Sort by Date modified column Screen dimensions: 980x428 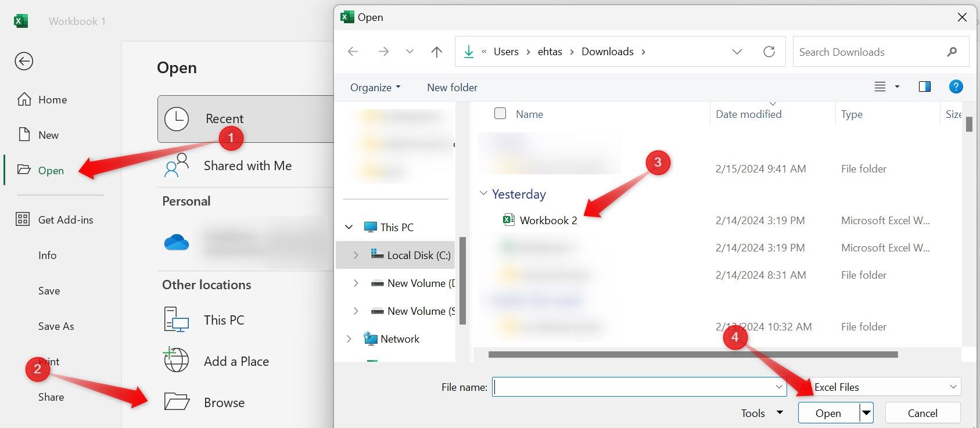[x=748, y=114]
